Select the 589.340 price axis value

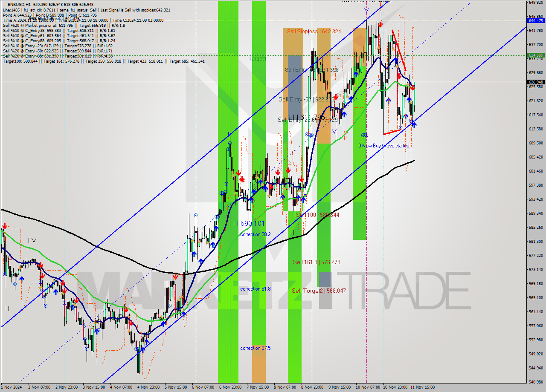[536, 213]
